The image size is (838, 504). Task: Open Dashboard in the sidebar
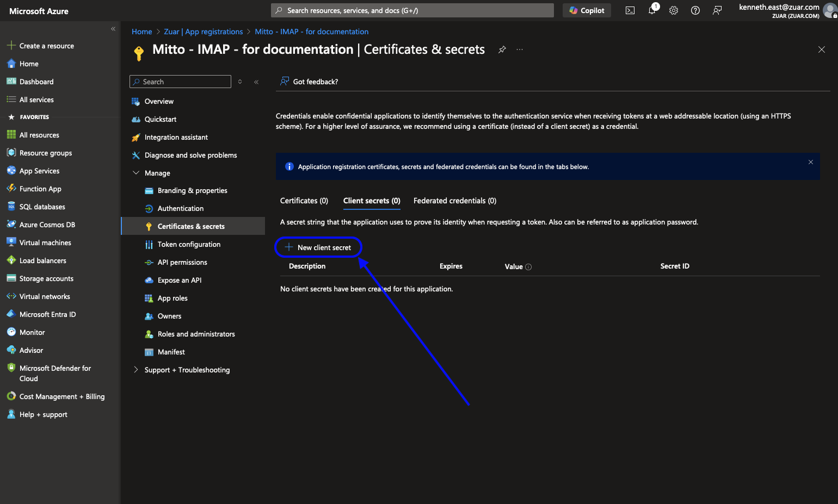(x=30, y=82)
